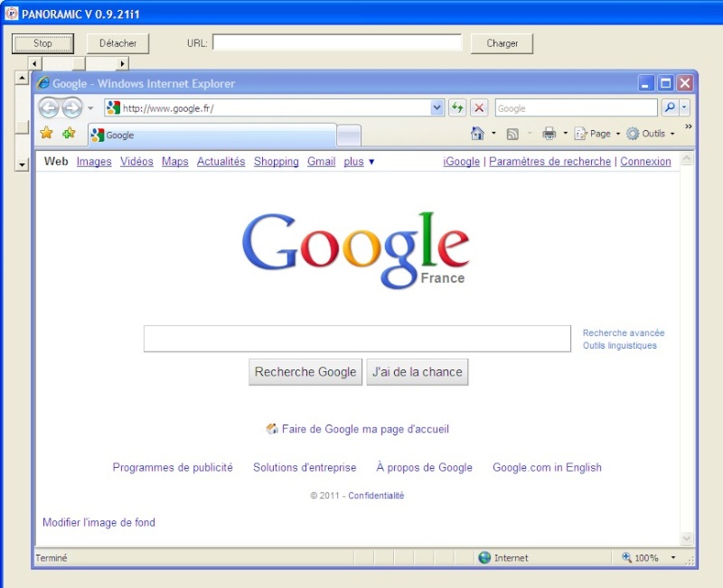Open zoom level dropdown in status bar
The width and height of the screenshot is (723, 588).
[672, 557]
